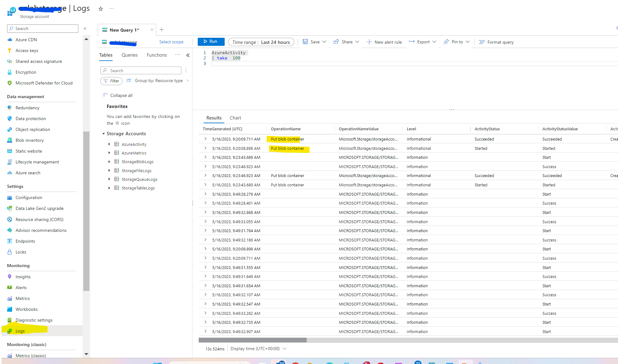Change Display time UTC dropdown
The width and height of the screenshot is (618, 364).
click(x=258, y=349)
